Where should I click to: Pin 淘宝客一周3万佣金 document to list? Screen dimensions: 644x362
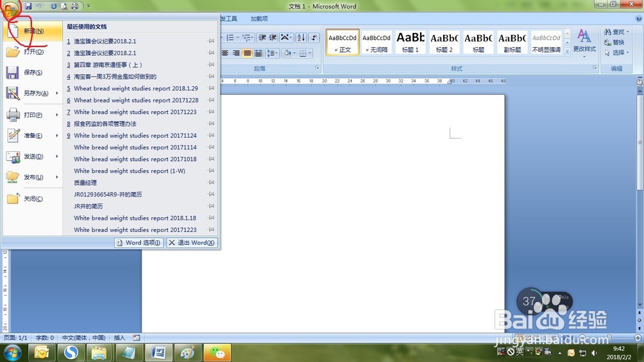click(211, 77)
